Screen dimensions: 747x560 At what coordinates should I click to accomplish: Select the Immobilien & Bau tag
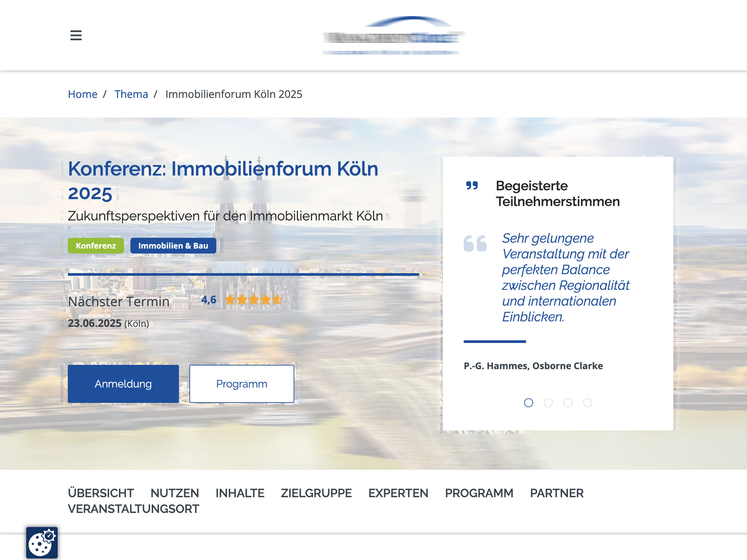[x=173, y=246]
